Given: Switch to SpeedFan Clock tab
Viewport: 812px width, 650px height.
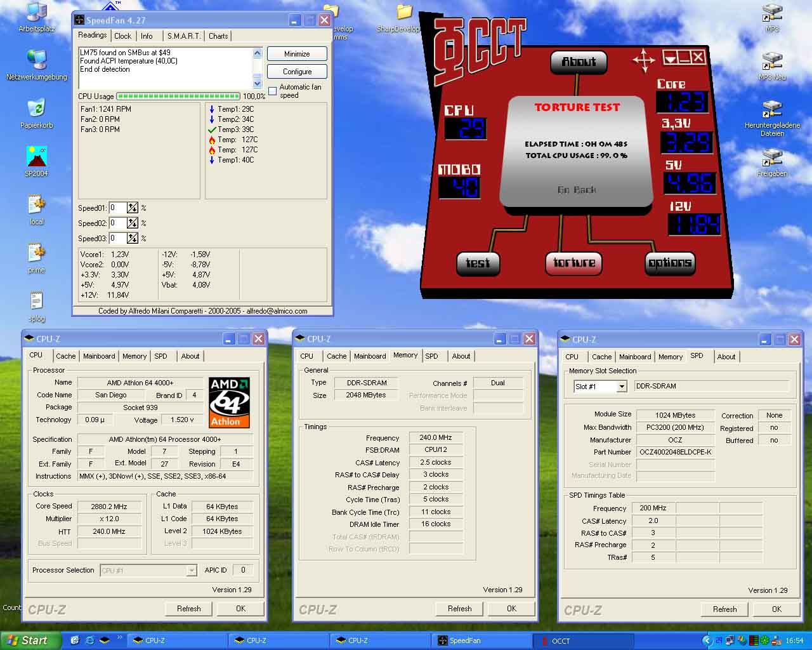Looking at the screenshot, I should coord(123,36).
